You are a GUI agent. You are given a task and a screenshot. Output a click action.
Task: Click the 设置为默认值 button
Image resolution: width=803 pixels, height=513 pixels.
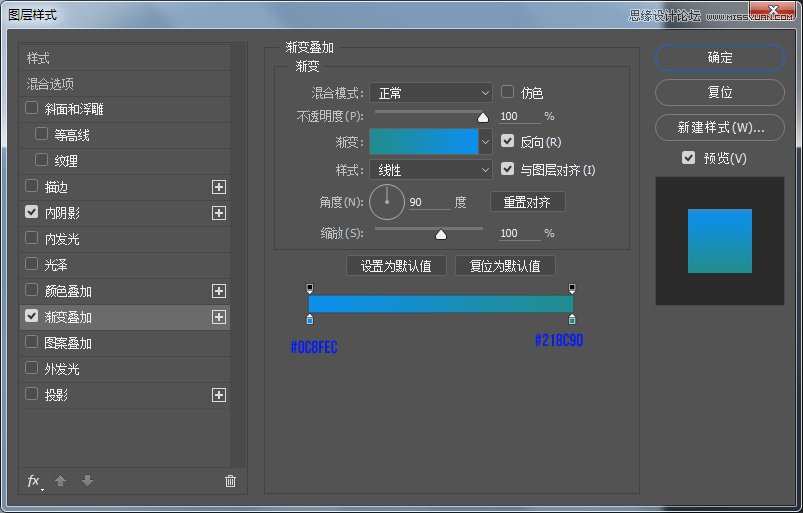(396, 266)
